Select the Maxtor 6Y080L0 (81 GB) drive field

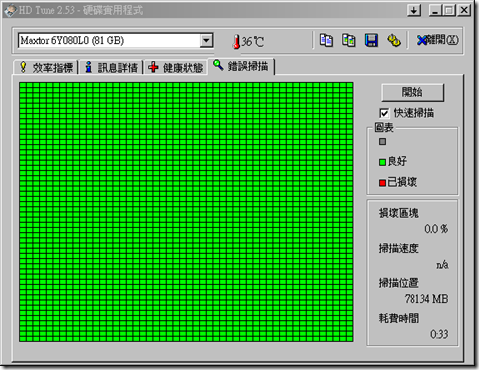(115, 41)
